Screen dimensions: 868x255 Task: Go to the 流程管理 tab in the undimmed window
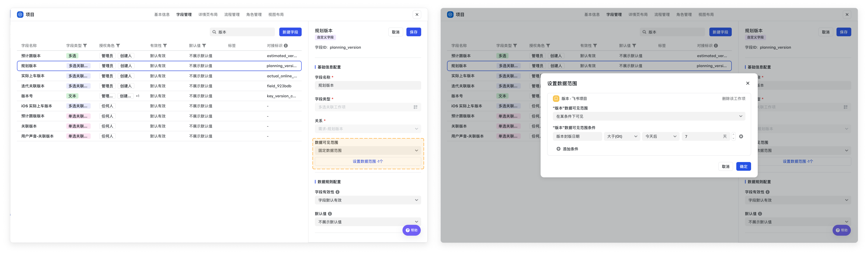[x=232, y=14]
